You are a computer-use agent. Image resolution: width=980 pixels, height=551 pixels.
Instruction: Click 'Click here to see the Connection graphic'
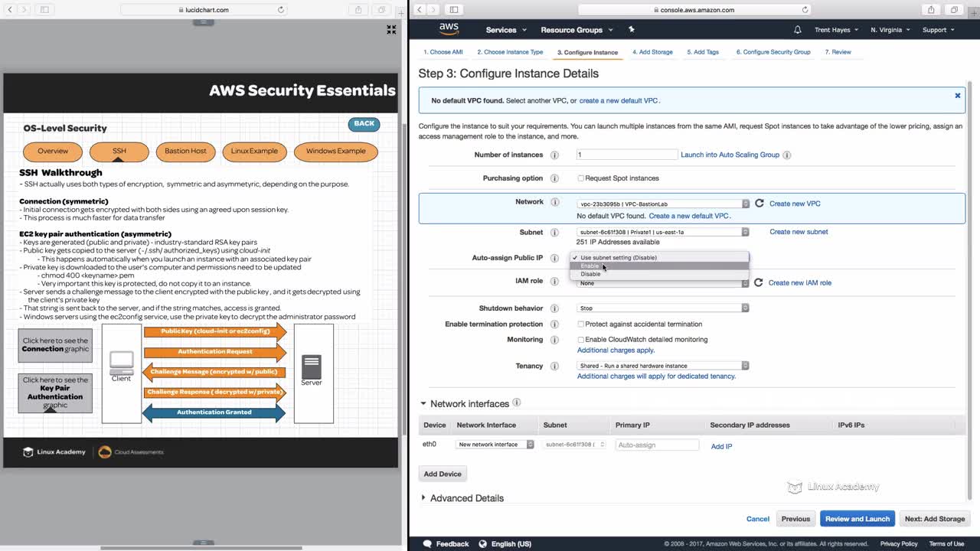pyautogui.click(x=55, y=345)
